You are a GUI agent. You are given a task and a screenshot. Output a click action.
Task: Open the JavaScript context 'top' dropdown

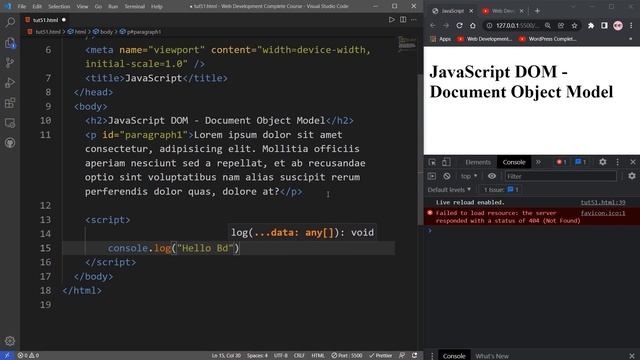pos(469,176)
